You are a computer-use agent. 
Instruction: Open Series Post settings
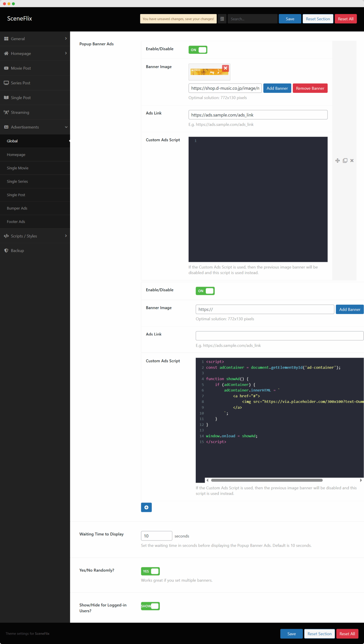click(x=35, y=83)
